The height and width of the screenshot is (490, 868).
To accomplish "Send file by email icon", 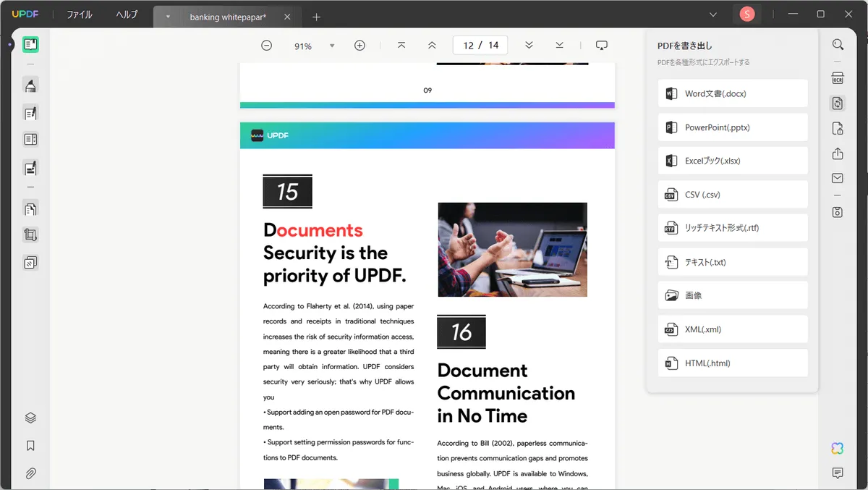I will (838, 178).
